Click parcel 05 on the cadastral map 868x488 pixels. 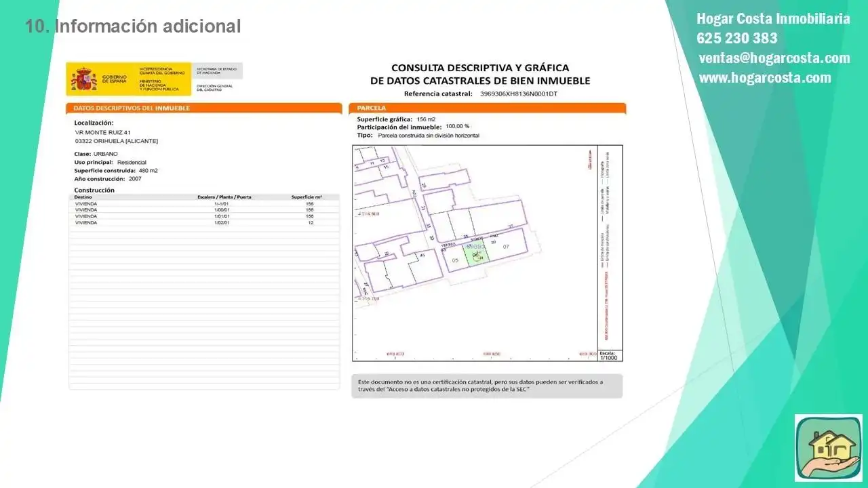point(455,260)
